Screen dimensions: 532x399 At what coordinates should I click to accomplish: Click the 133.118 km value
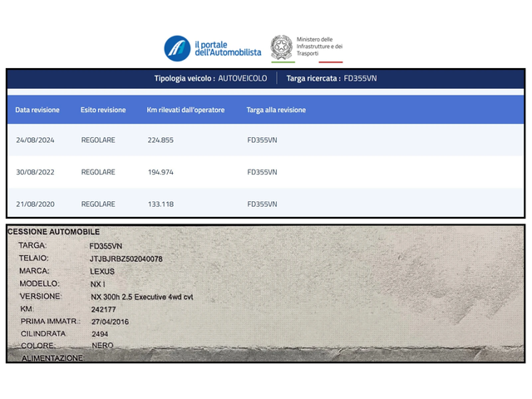coord(160,204)
